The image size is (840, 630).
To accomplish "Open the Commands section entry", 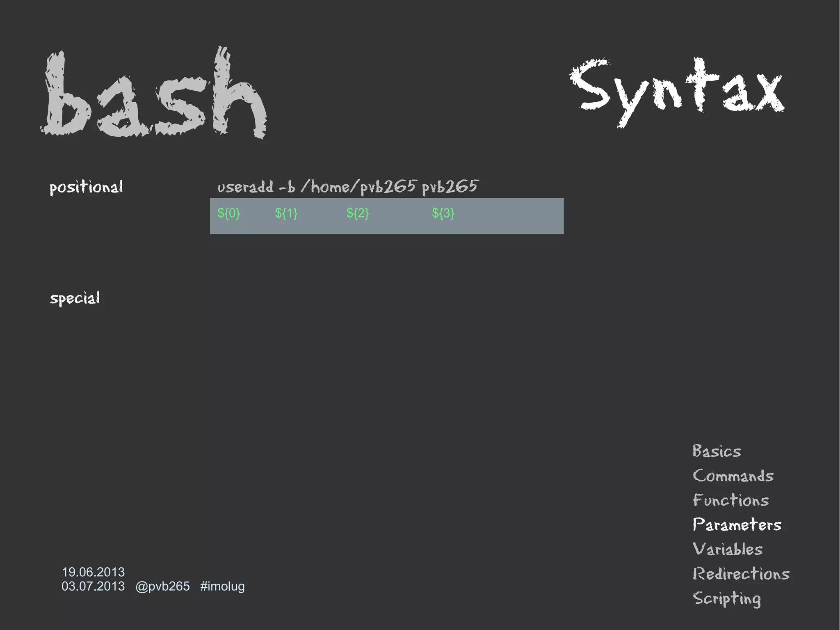I will (733, 476).
